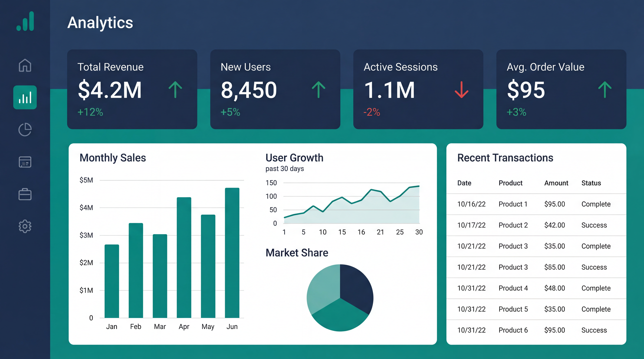Click the Jan bar in Monthly Sales

coord(112,281)
